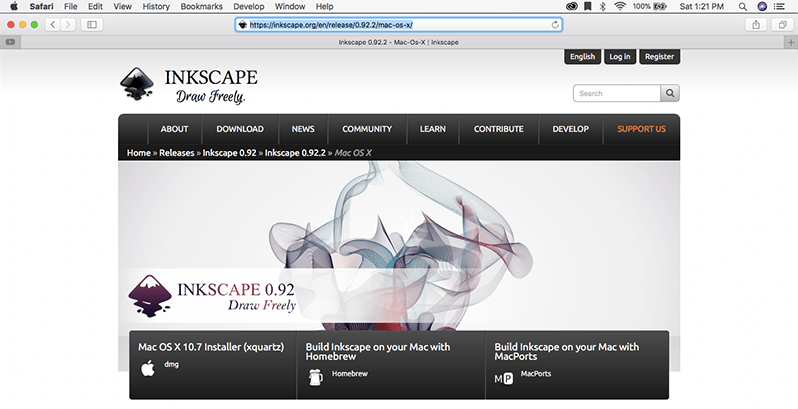
Task: Show all tabs overview button
Action: pyautogui.click(x=782, y=24)
